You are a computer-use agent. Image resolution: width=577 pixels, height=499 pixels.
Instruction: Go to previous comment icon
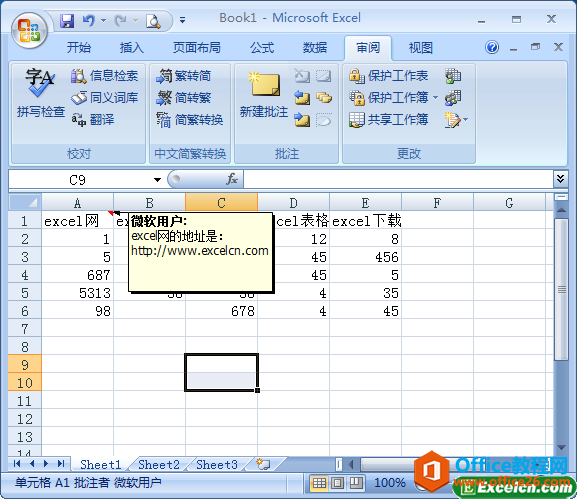coord(302,98)
